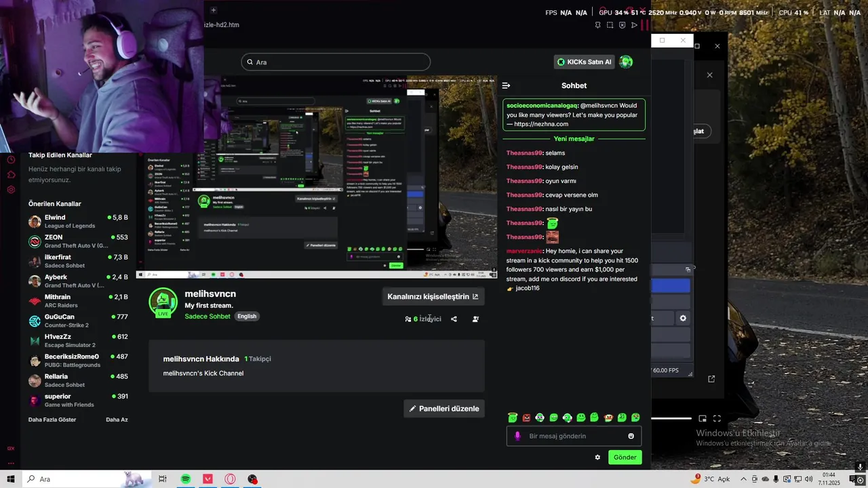Open OBS Studio from the taskbar
Image resolution: width=868 pixels, height=488 pixels.
[x=252, y=479]
